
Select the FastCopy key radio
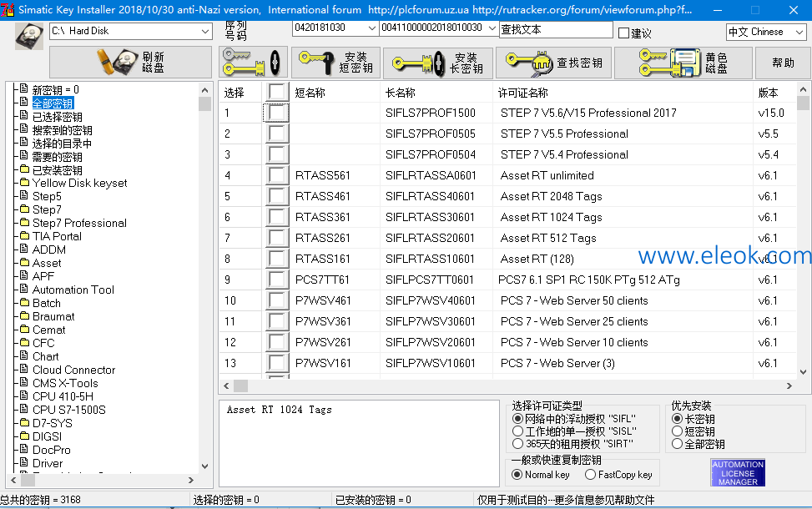tap(590, 474)
